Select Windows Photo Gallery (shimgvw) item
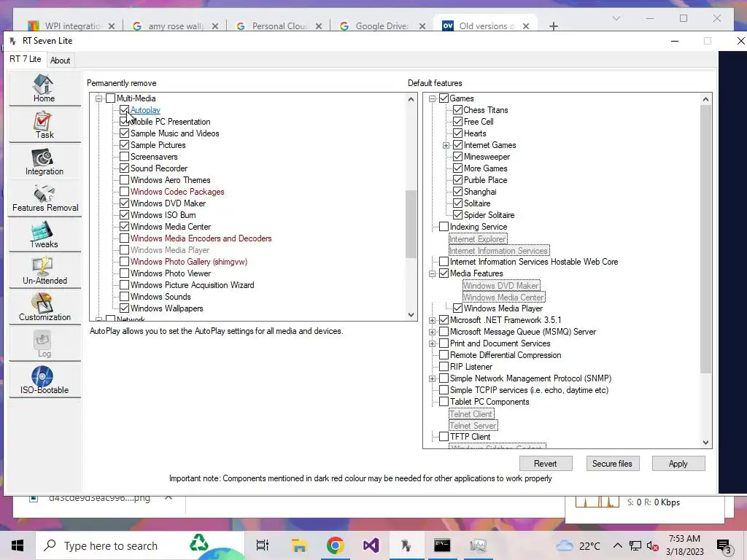The height and width of the screenshot is (560, 747). point(189,262)
